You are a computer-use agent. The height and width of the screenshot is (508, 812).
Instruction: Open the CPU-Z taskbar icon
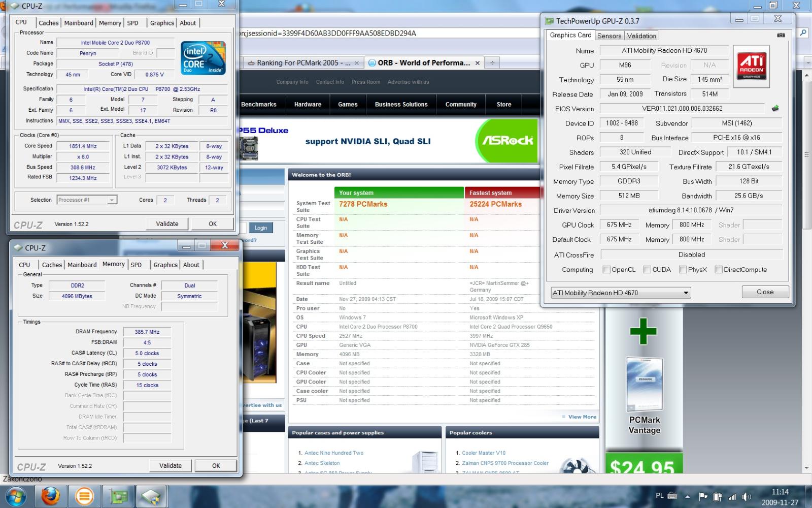(151, 496)
